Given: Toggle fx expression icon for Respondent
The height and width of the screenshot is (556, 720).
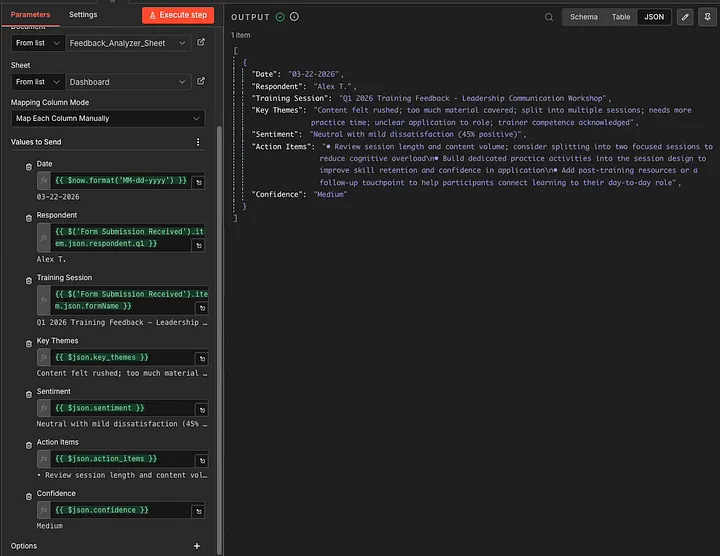Looking at the screenshot, I should (44, 237).
